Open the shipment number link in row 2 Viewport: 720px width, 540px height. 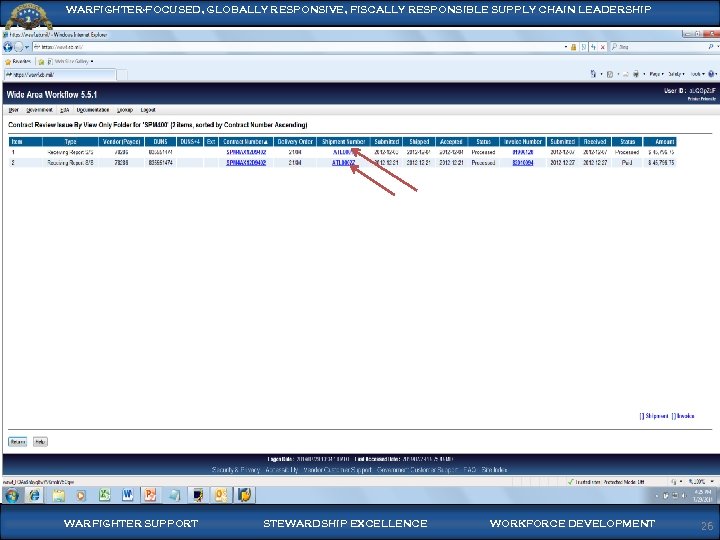(x=343, y=163)
